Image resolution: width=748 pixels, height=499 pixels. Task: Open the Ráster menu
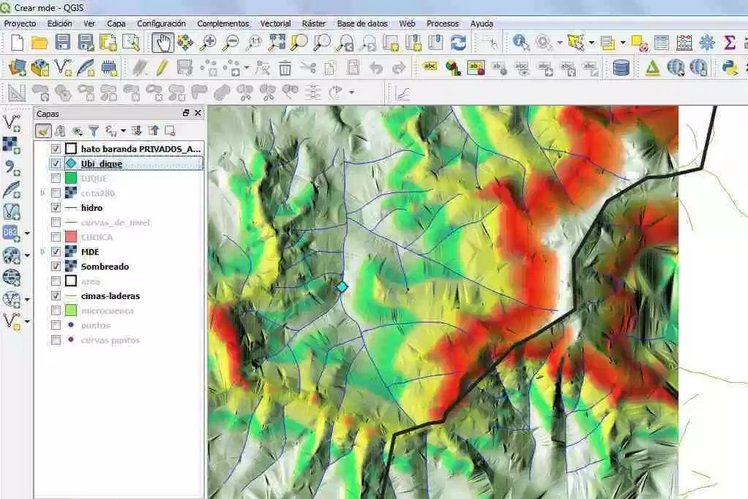pos(313,22)
